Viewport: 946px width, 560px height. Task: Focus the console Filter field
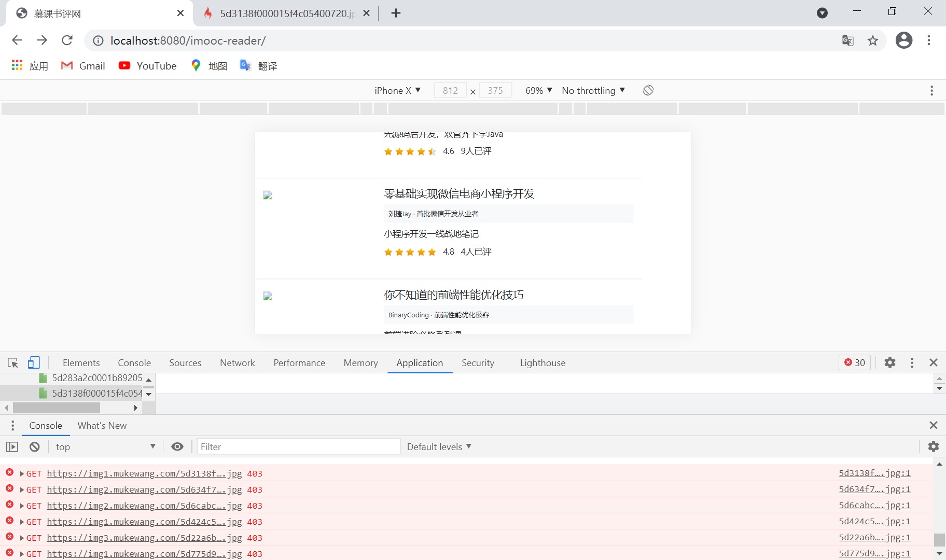tap(299, 446)
